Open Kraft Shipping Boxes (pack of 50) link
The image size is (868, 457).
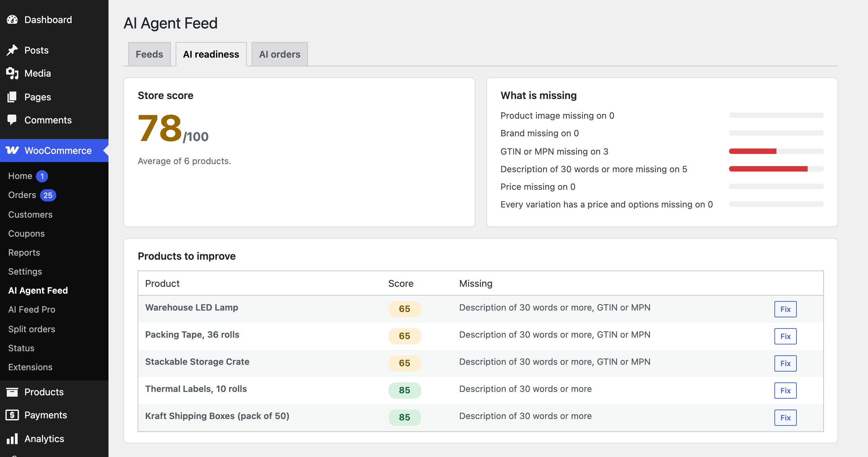pyautogui.click(x=217, y=416)
